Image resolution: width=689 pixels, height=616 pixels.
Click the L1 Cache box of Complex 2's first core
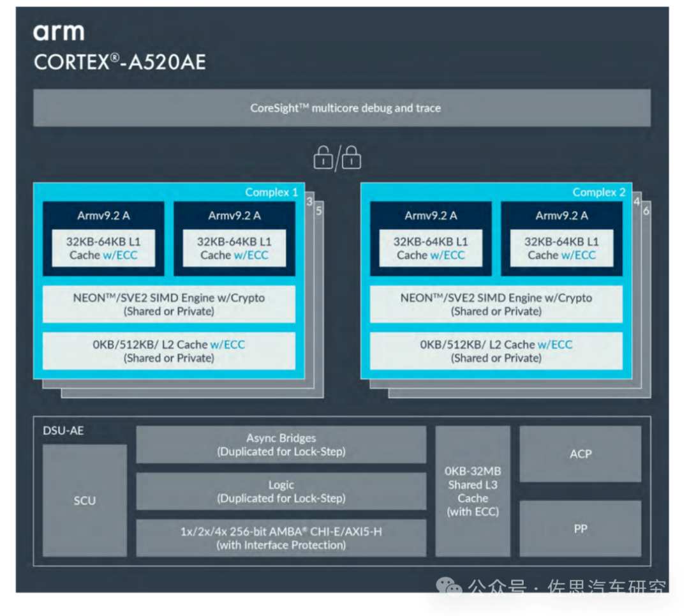point(431,248)
